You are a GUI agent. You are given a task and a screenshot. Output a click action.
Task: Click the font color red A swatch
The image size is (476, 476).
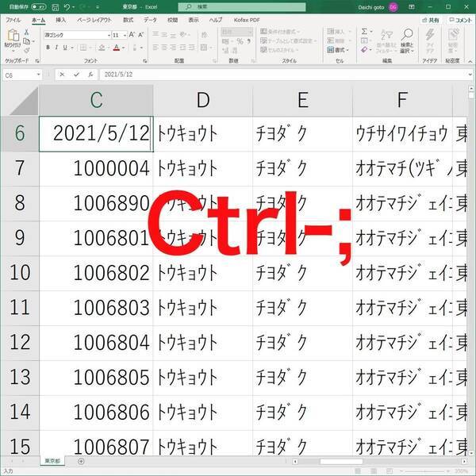tap(117, 48)
